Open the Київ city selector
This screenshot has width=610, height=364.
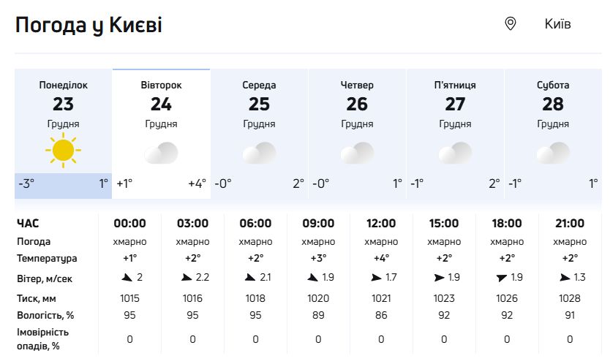pos(557,24)
